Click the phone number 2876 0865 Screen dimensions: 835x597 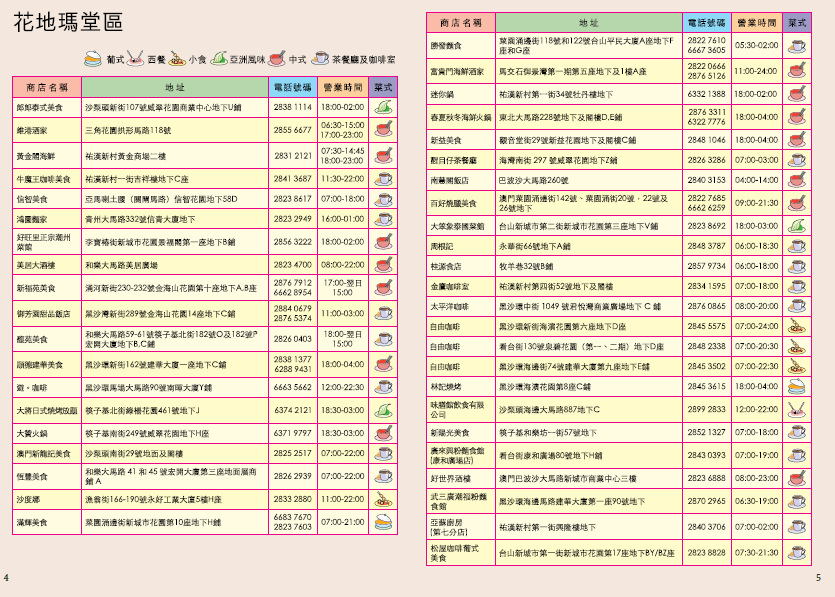[706, 306]
